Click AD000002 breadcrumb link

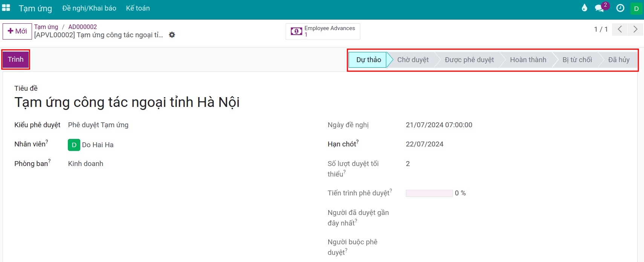83,27
